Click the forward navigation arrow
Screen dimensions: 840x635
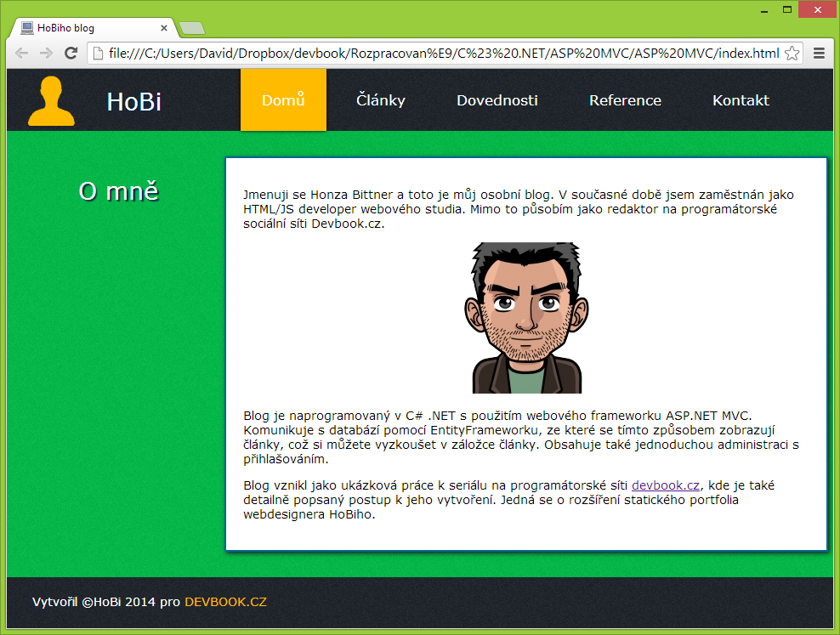pos(45,53)
